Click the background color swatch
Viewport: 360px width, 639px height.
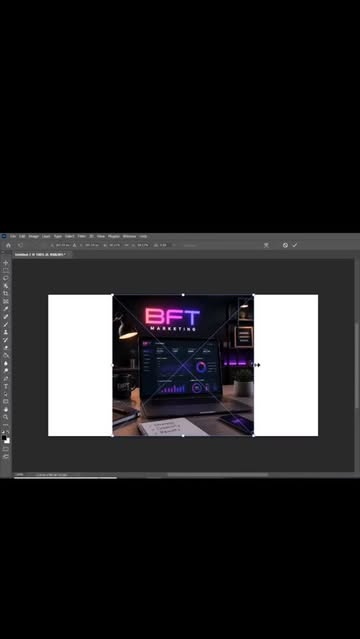coord(7,441)
